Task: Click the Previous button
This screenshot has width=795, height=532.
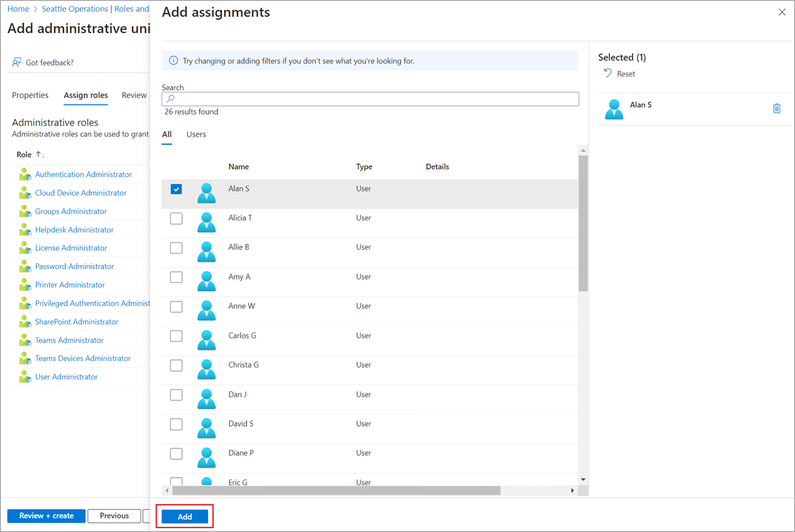Action: point(115,516)
